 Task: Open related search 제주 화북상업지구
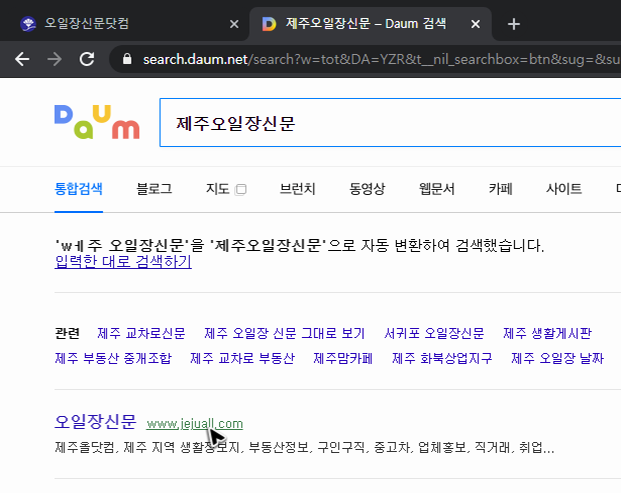point(442,358)
